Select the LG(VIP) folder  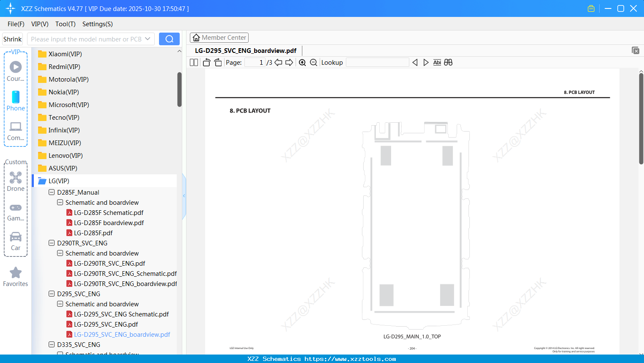click(x=59, y=181)
